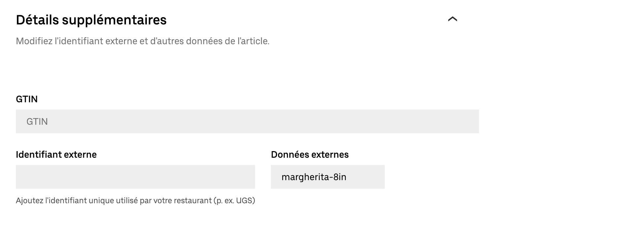Focus the GTIN text box to enter a code

pyautogui.click(x=247, y=121)
